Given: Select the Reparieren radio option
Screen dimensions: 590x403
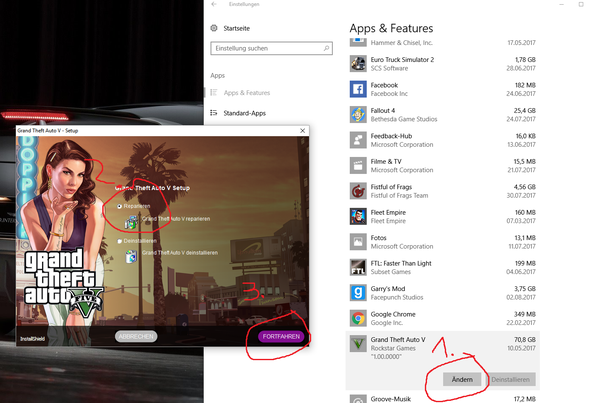Looking at the screenshot, I should pyautogui.click(x=120, y=206).
